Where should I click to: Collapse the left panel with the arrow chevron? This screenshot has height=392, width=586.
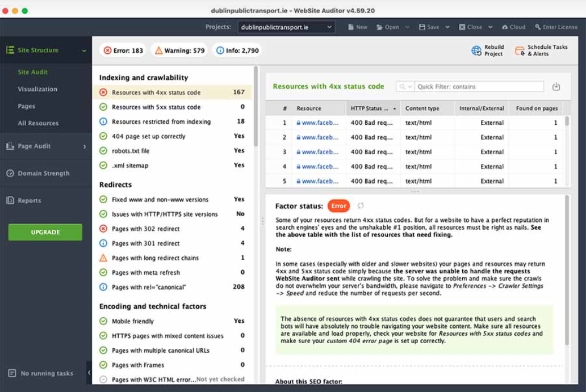(x=89, y=373)
